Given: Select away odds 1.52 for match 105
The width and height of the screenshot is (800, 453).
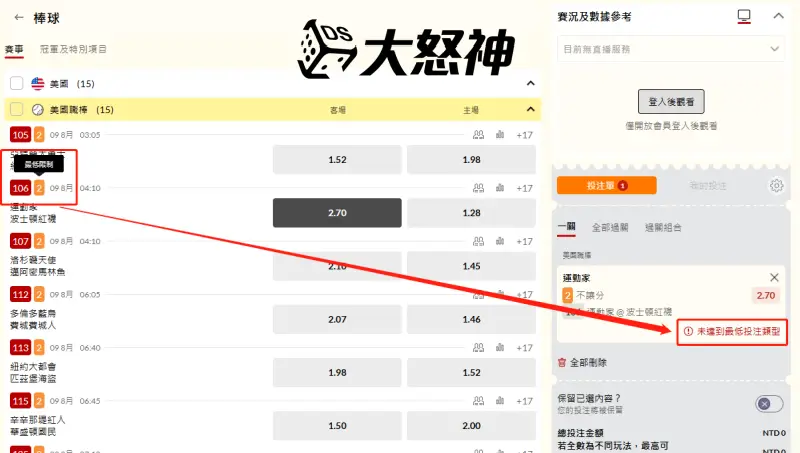Looking at the screenshot, I should (x=337, y=160).
